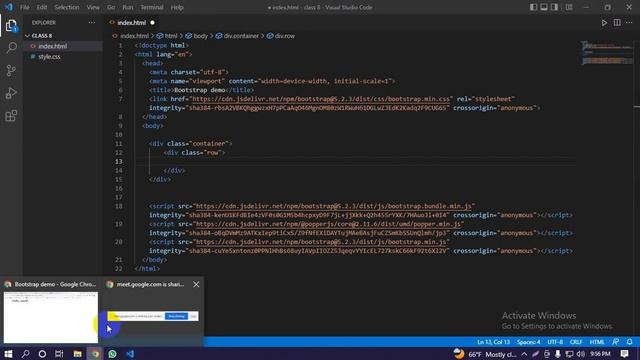Click the bootstrap.min.css link URL

coord(321,99)
